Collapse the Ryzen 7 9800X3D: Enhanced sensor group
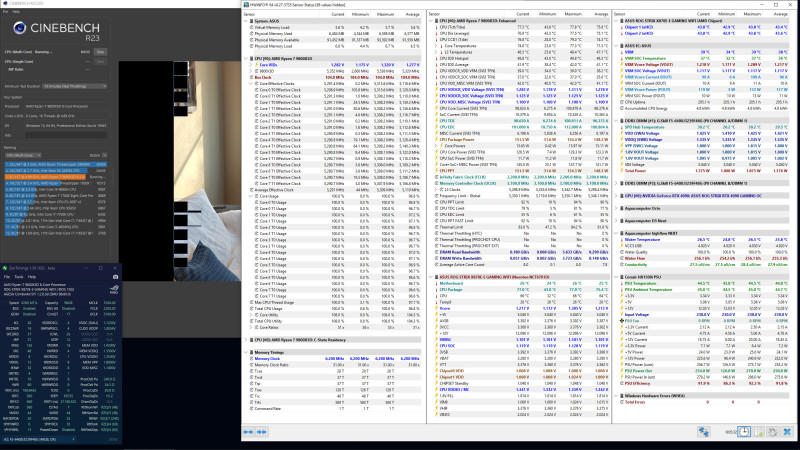Screen dimensions: 800x450 click(x=431, y=21)
